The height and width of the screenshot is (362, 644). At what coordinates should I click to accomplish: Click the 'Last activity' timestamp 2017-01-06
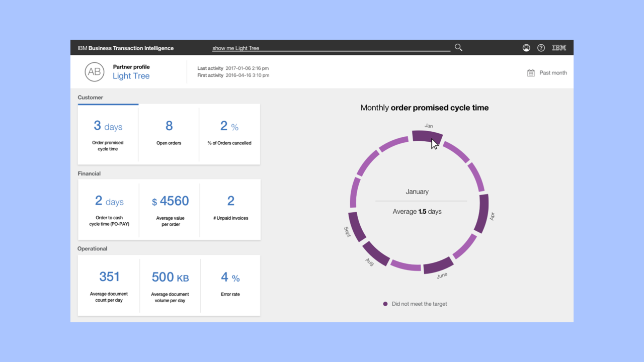click(x=247, y=68)
